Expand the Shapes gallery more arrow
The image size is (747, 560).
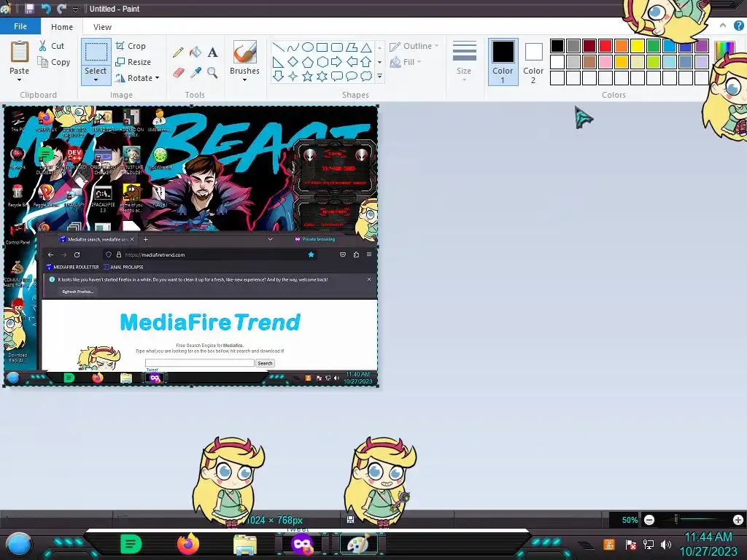[x=379, y=76]
